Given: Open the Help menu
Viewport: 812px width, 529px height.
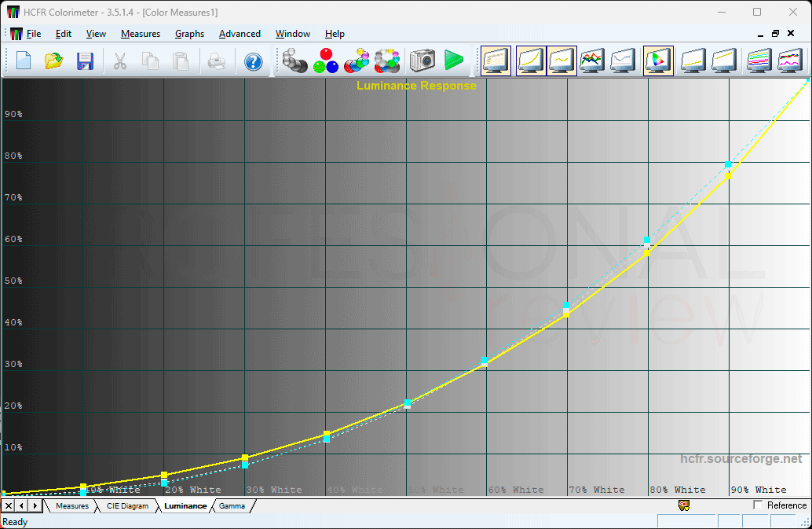Looking at the screenshot, I should click(x=335, y=34).
